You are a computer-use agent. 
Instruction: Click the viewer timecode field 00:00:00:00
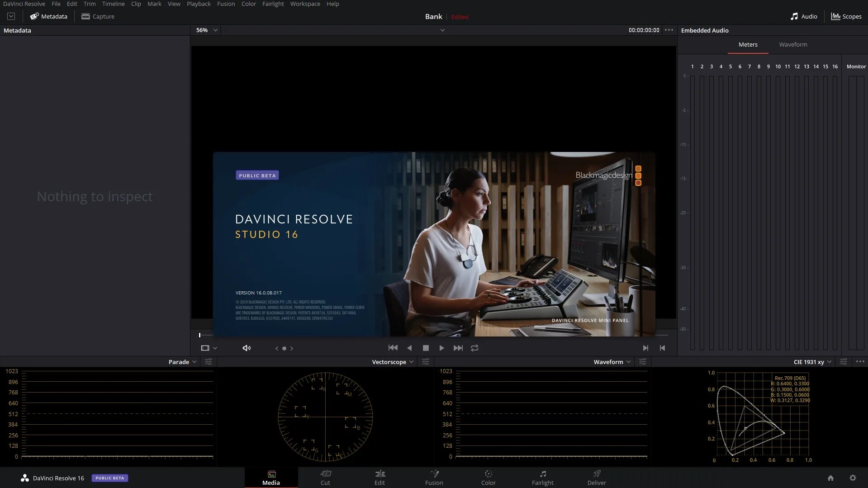[x=644, y=30]
